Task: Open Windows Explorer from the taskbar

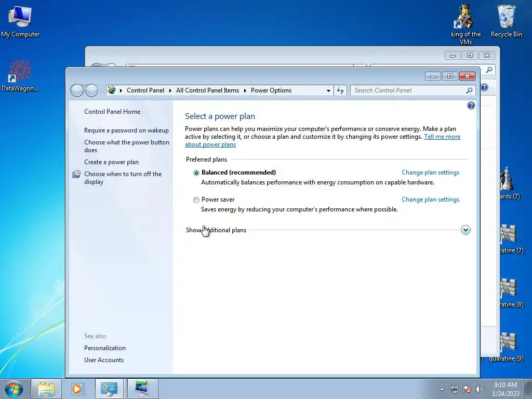Action: pyautogui.click(x=46, y=389)
